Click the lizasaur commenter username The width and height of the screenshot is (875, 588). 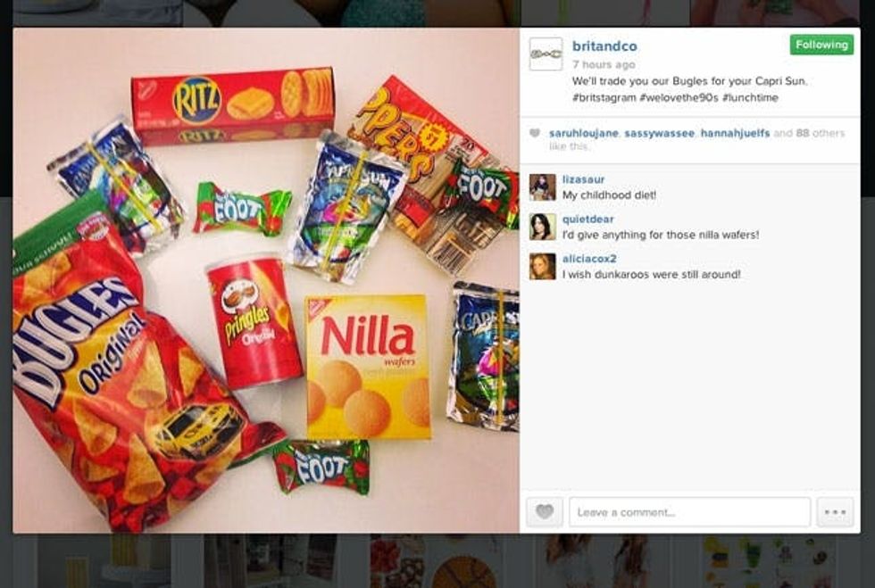coord(583,179)
